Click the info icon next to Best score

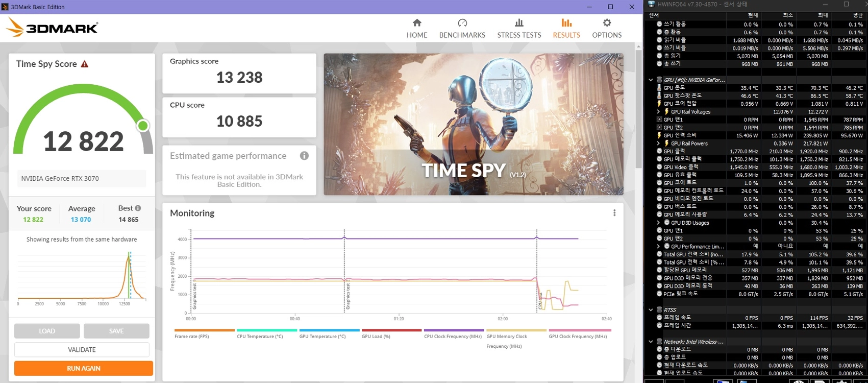138,208
